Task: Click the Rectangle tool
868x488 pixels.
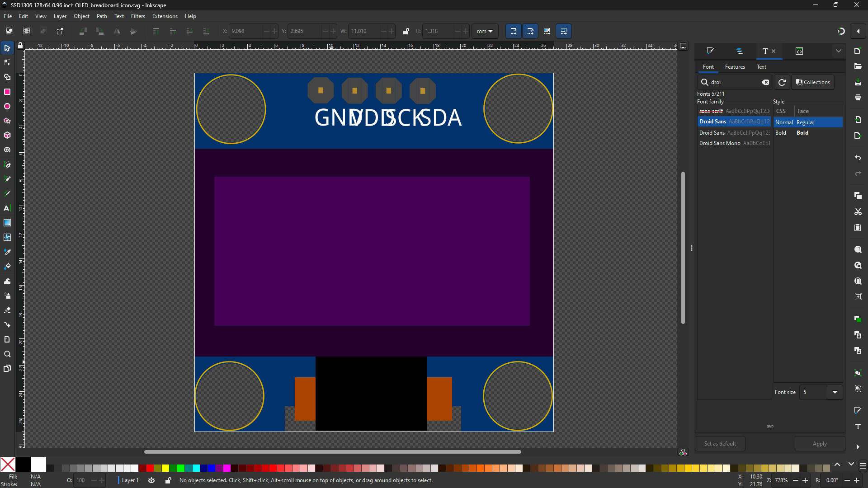Action: [x=8, y=91]
